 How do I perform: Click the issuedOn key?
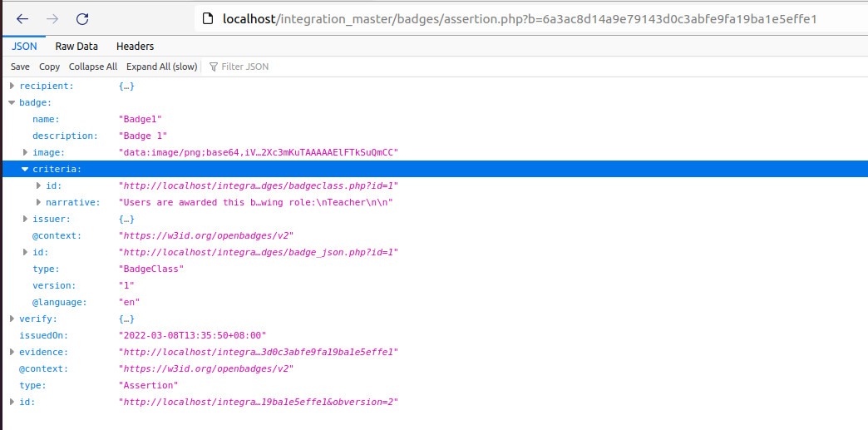pos(44,335)
